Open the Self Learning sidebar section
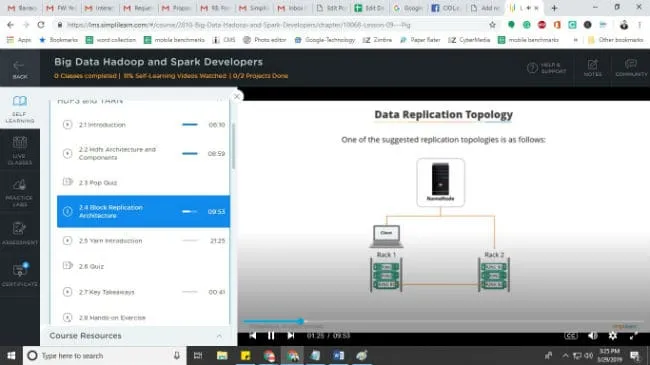This screenshot has height=365, width=650. click(19, 109)
